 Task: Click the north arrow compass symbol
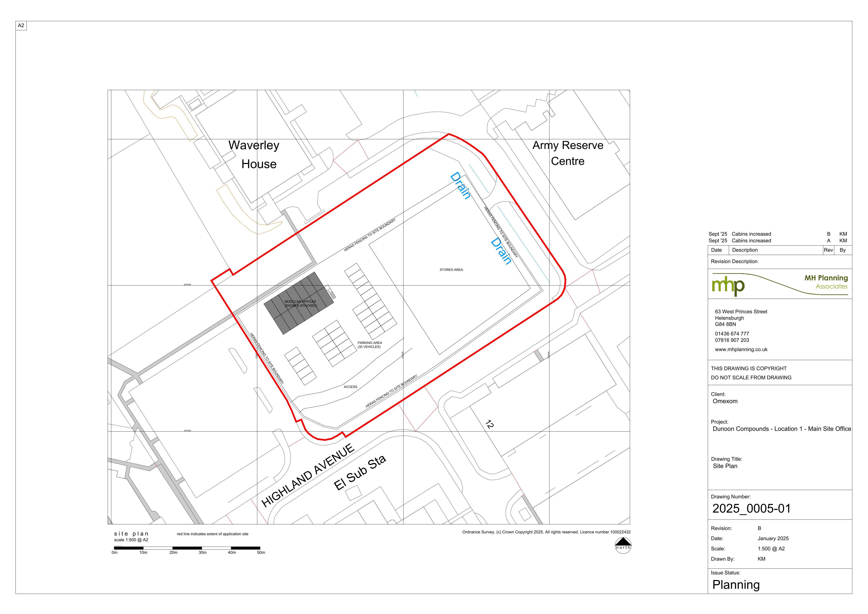[623, 545]
